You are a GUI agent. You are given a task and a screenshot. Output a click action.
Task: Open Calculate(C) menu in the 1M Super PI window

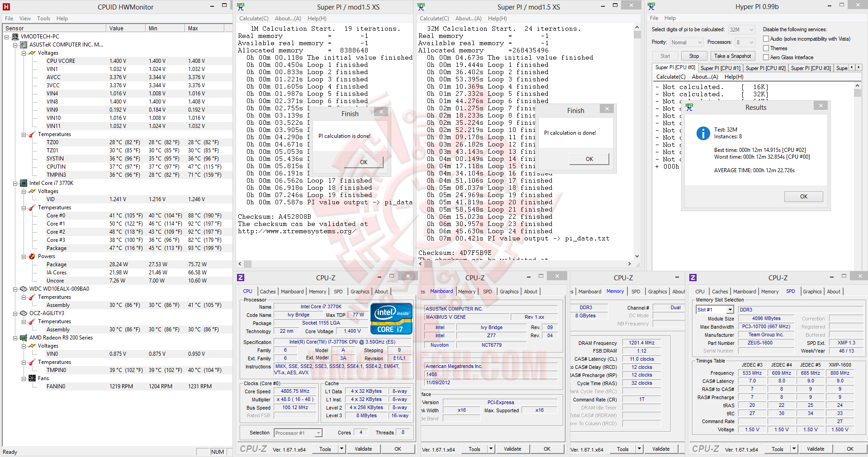tap(254, 19)
